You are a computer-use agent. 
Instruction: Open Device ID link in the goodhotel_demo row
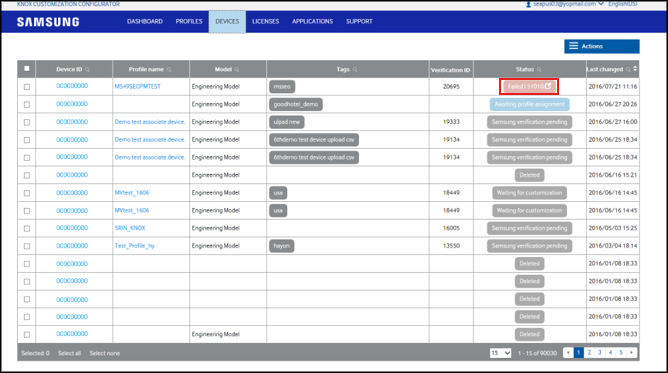[x=72, y=104]
